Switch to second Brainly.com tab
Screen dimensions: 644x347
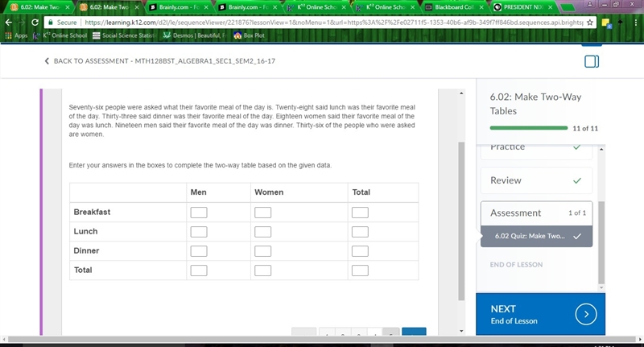tap(247, 7)
